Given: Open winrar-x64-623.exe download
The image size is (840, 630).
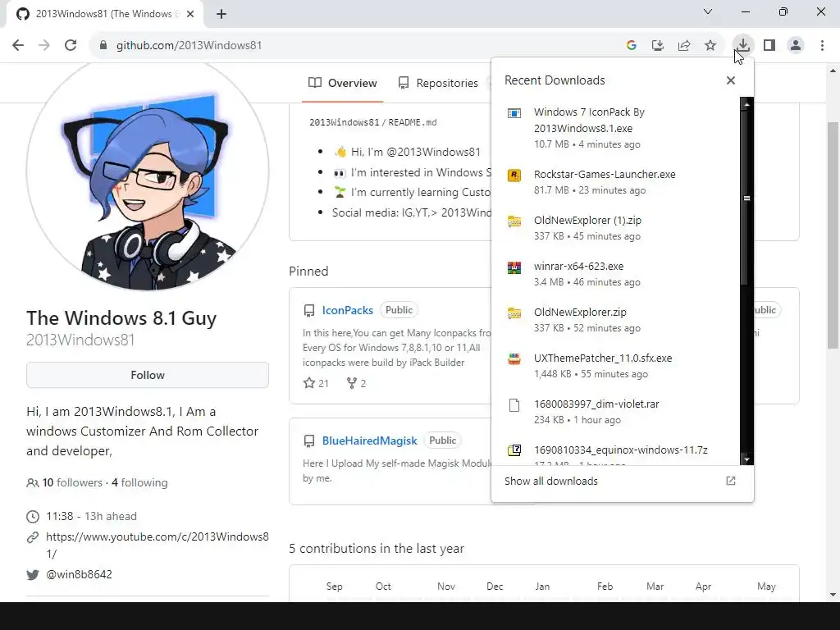Looking at the screenshot, I should [616, 274].
